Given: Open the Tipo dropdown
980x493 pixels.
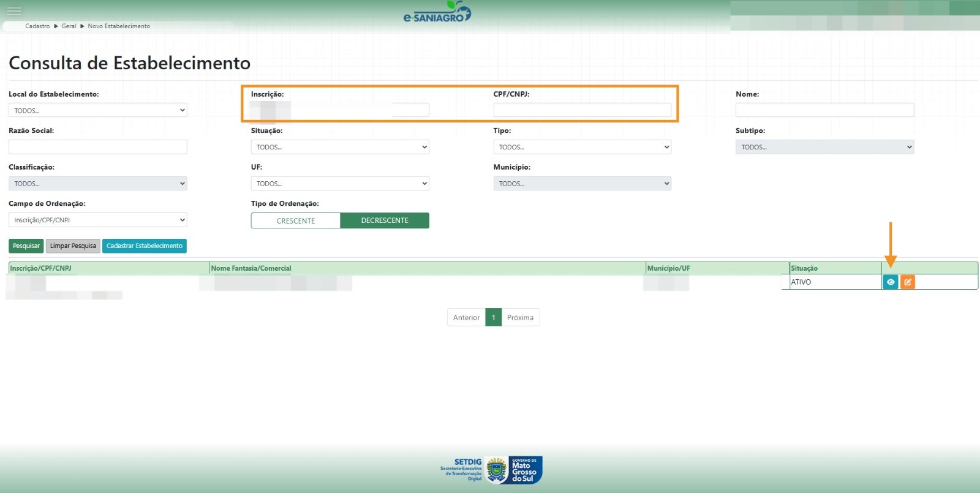Looking at the screenshot, I should [582, 147].
